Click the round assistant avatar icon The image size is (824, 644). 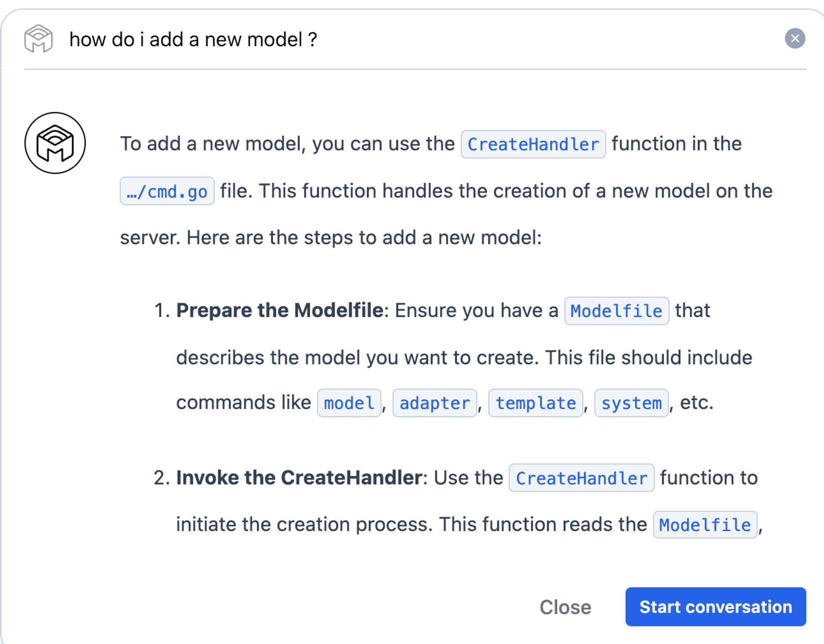point(55,143)
